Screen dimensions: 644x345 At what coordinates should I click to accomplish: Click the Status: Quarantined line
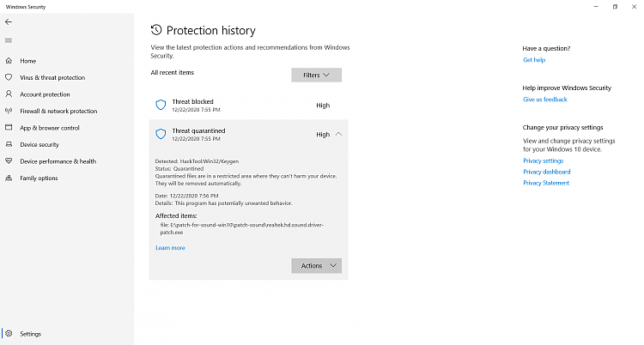click(x=179, y=169)
